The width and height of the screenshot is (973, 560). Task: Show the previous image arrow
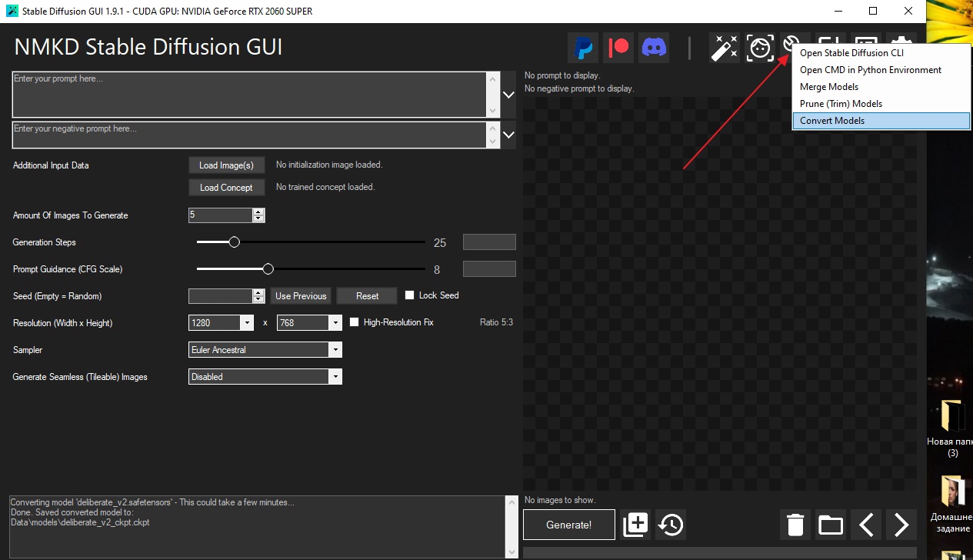[x=866, y=525]
